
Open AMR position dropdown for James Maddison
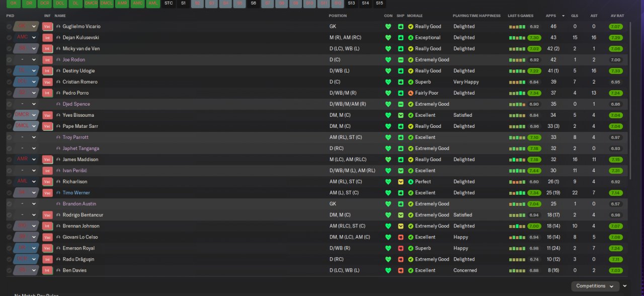[26, 159]
